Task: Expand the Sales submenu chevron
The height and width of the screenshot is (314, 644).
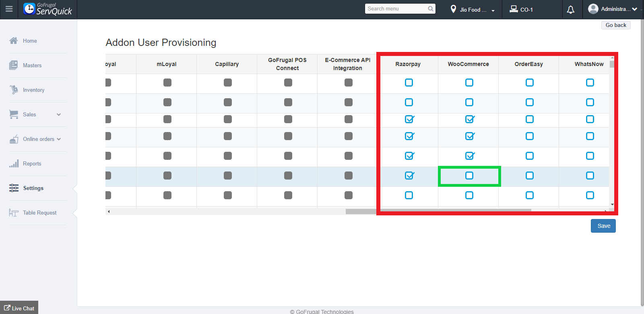Action: pyautogui.click(x=59, y=114)
